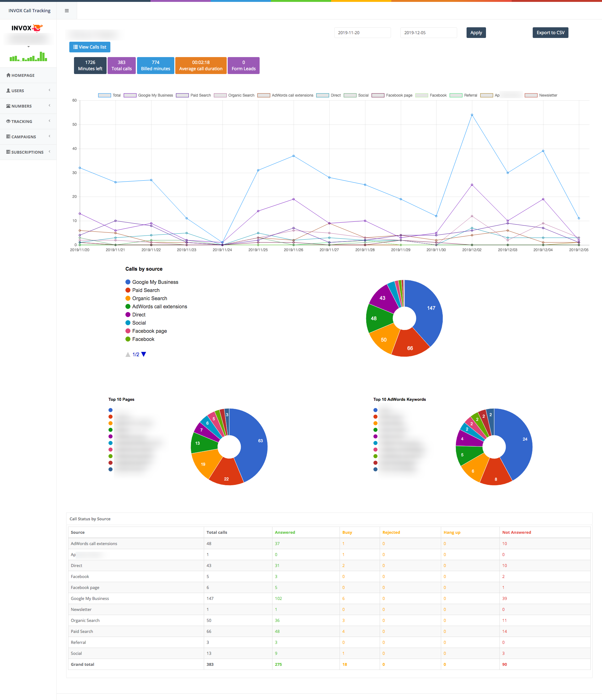Click the Homepage house icon
The width and height of the screenshot is (602, 700).
point(8,75)
